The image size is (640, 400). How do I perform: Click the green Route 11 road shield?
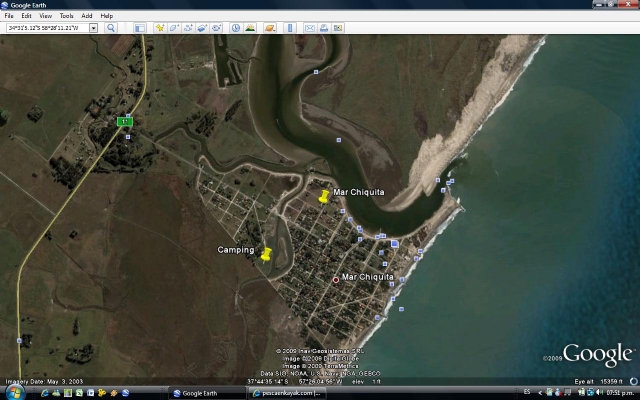point(124,122)
